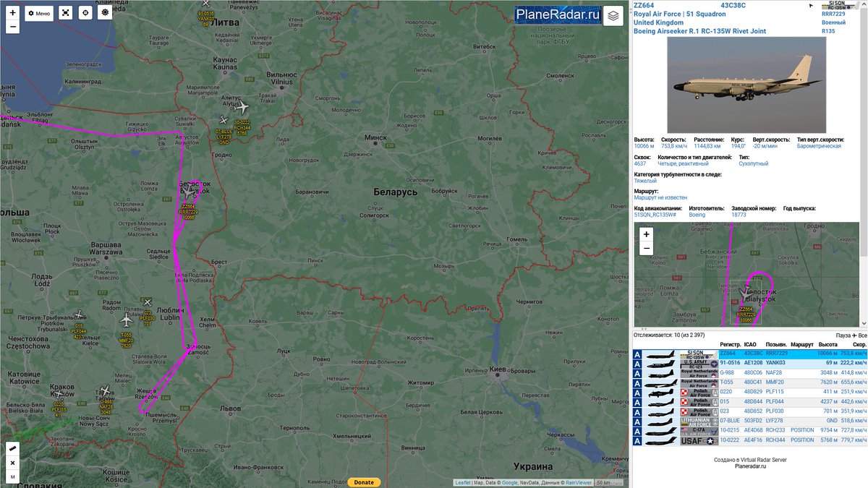Click the X tool under the ruler
The image size is (868, 488).
12,463
